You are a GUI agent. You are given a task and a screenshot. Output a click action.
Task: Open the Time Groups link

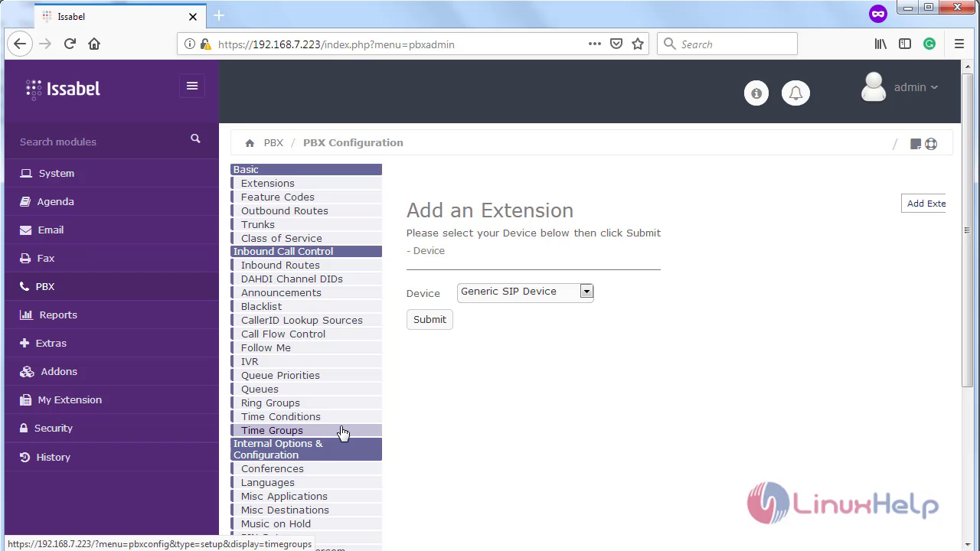[272, 430]
